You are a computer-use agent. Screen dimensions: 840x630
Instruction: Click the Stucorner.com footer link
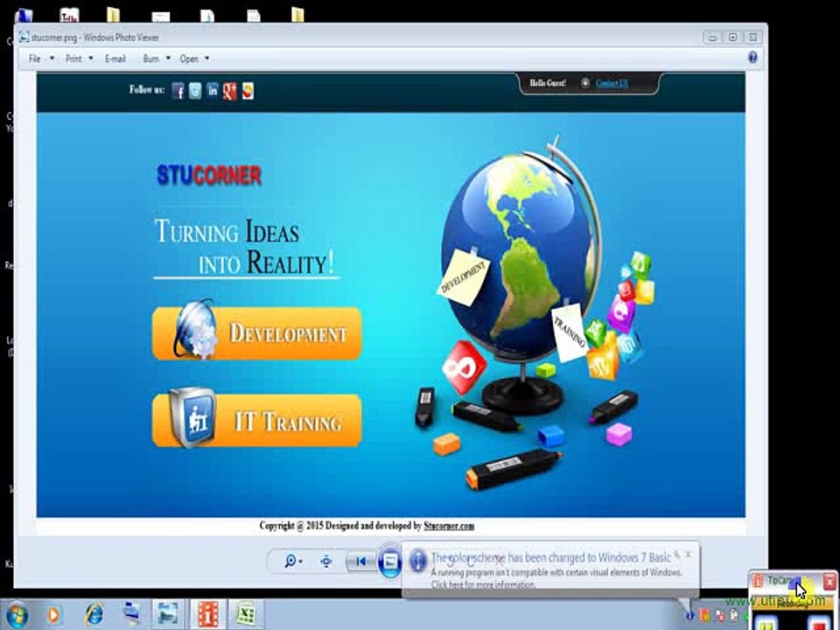[449, 526]
